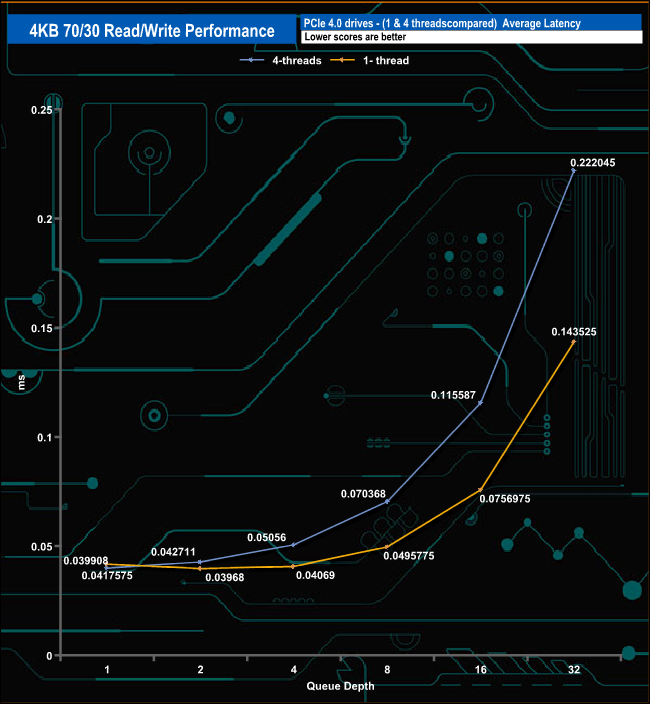Click the ms y-axis title
This screenshot has height=704, width=650.
point(21,383)
